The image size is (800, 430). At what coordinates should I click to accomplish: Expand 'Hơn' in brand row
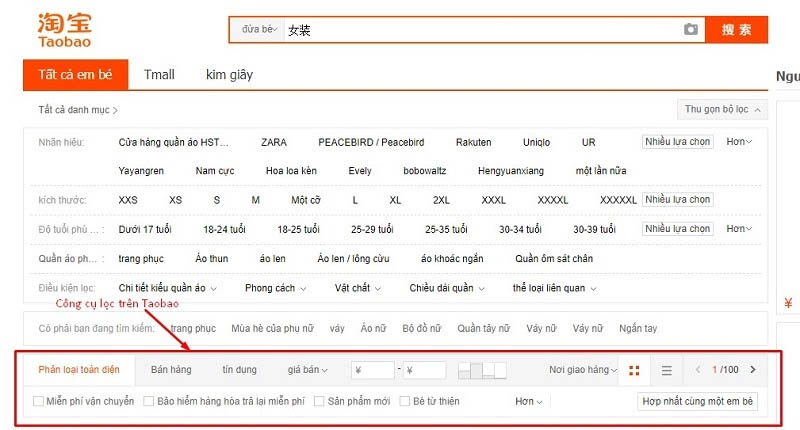tap(739, 142)
